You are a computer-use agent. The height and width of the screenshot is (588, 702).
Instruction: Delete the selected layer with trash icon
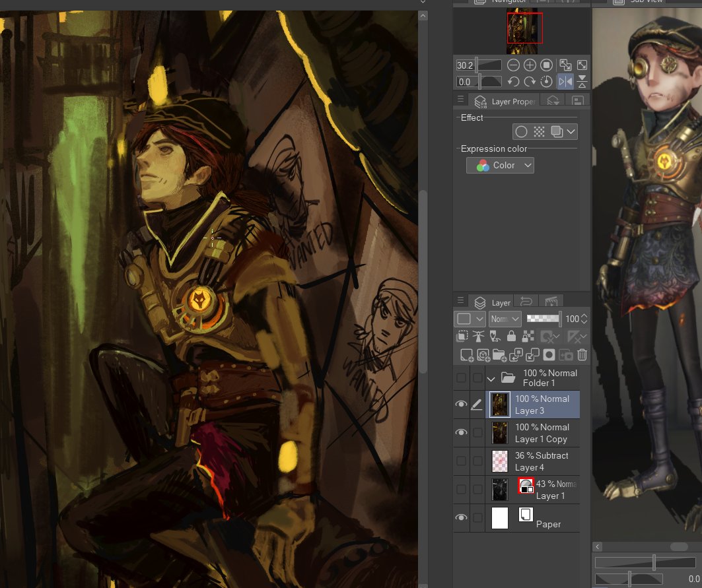(582, 355)
